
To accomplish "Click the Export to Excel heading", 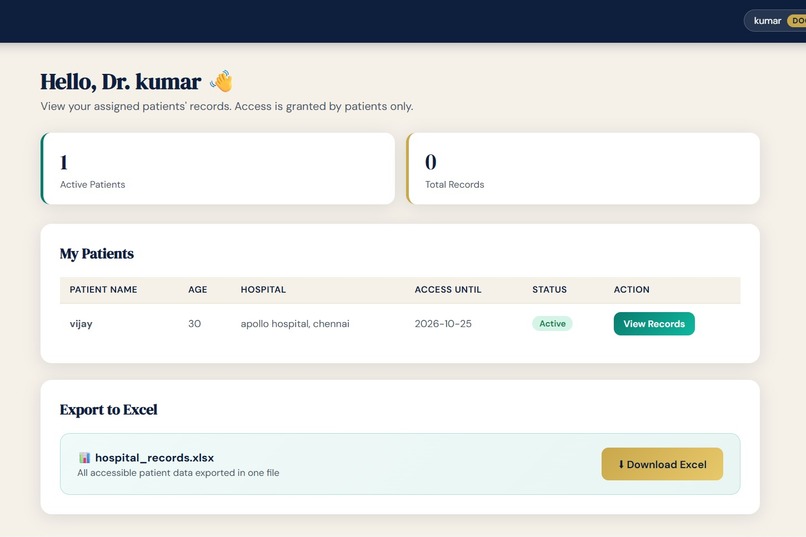I will pos(108,410).
